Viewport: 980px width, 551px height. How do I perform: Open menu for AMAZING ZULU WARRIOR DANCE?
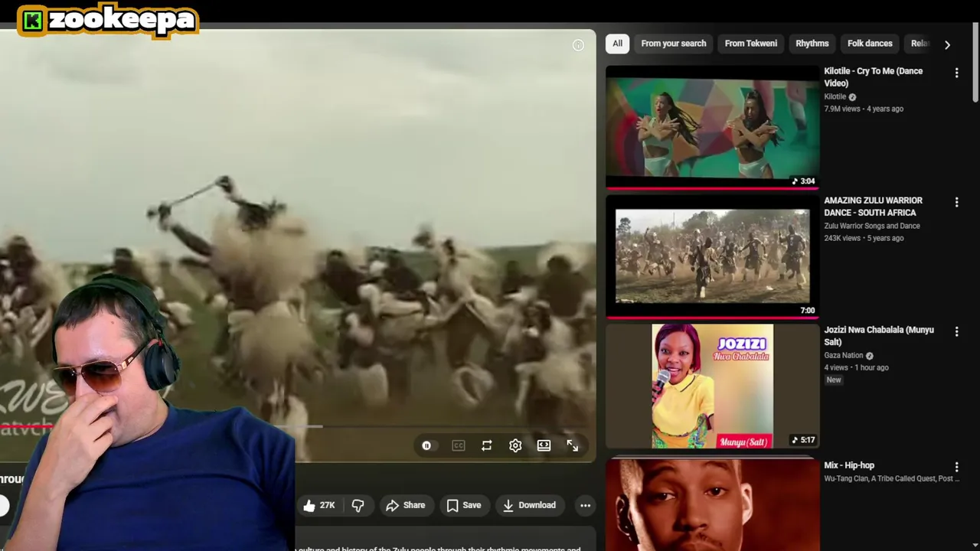click(x=956, y=202)
